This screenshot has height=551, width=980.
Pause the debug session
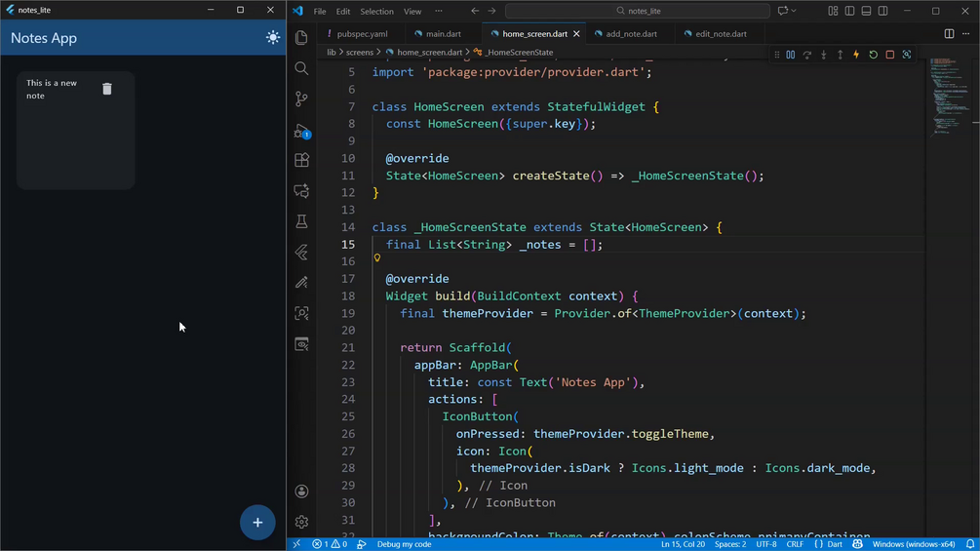[x=790, y=55]
